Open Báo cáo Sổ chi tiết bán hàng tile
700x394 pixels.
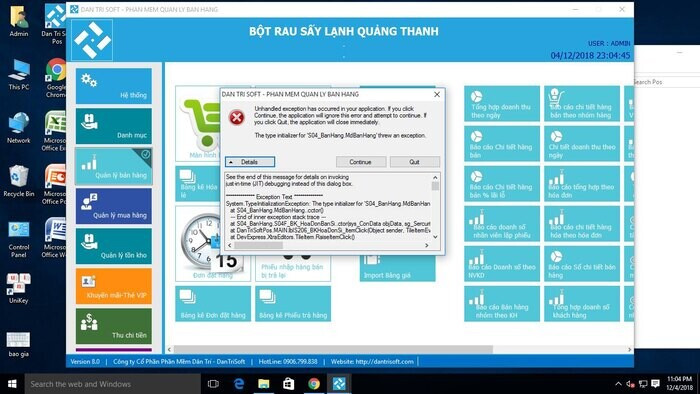click(582, 264)
